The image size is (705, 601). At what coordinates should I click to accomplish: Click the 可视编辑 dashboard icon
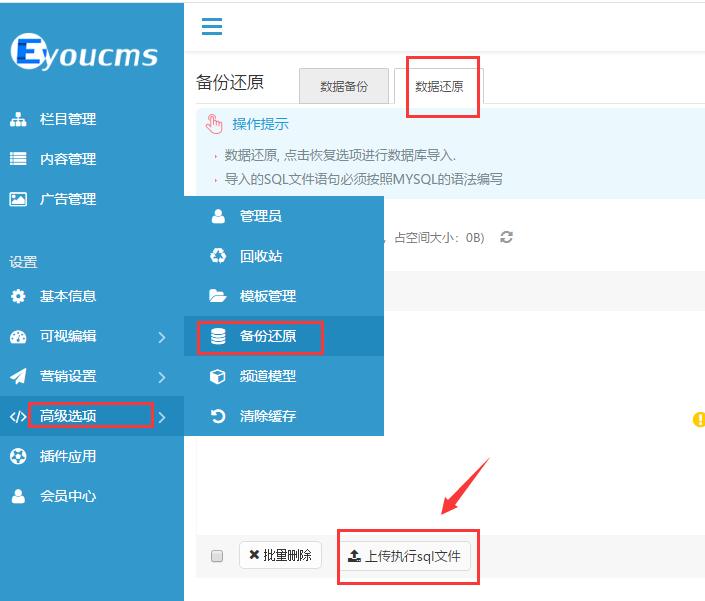tap(18, 336)
